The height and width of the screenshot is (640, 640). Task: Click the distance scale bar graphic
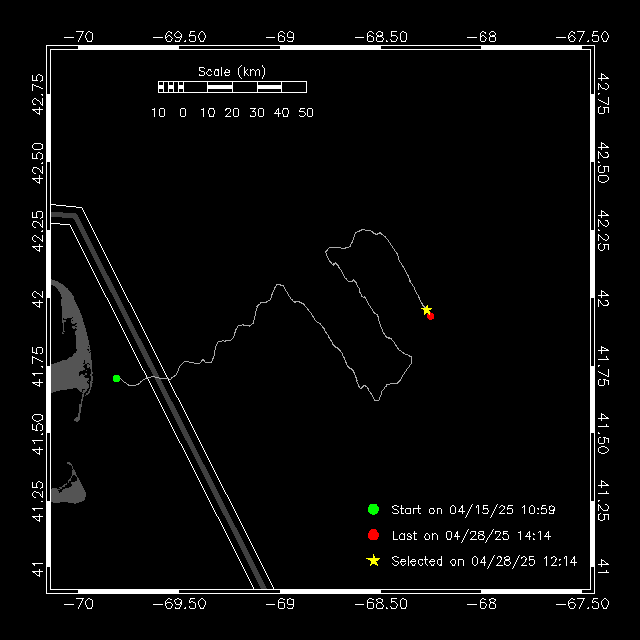pos(232,88)
